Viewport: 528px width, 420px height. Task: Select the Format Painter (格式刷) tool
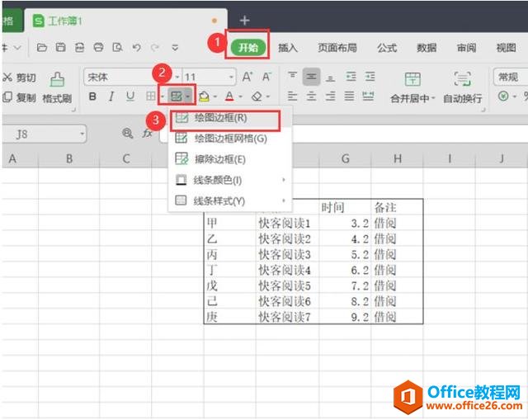pos(57,87)
